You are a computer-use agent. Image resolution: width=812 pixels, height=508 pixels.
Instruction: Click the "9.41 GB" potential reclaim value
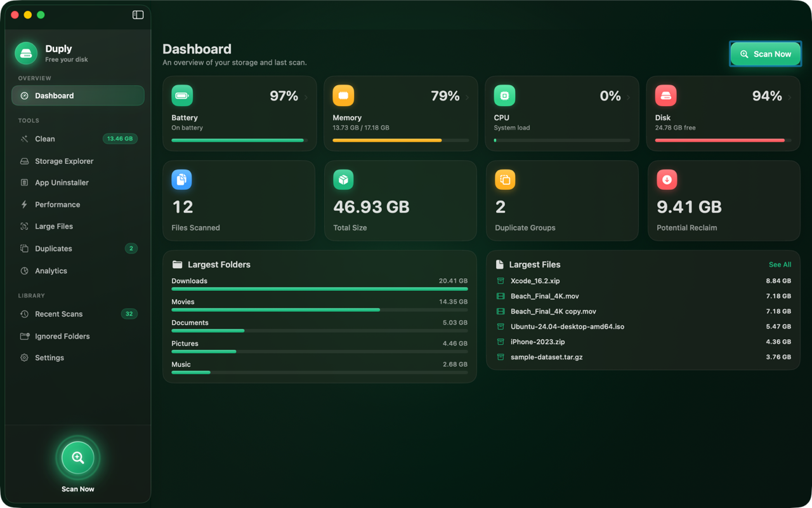689,207
